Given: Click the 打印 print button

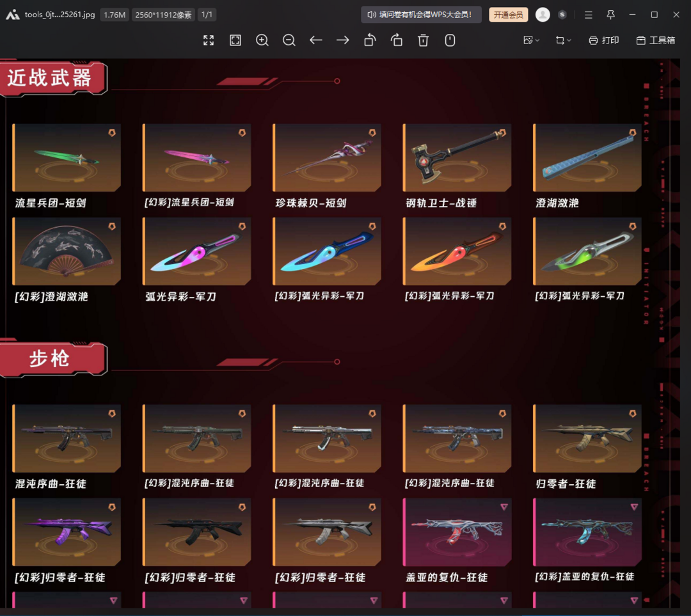Looking at the screenshot, I should point(604,40).
